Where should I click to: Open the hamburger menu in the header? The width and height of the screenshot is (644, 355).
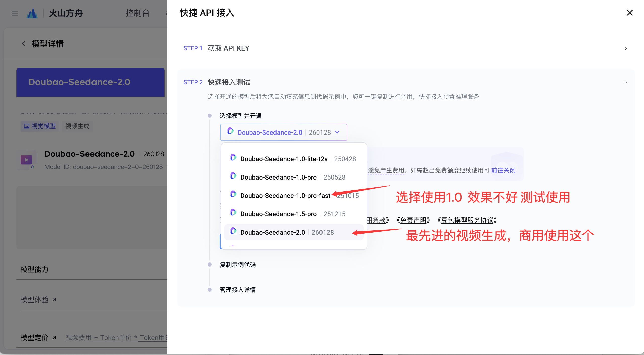pyautogui.click(x=15, y=13)
